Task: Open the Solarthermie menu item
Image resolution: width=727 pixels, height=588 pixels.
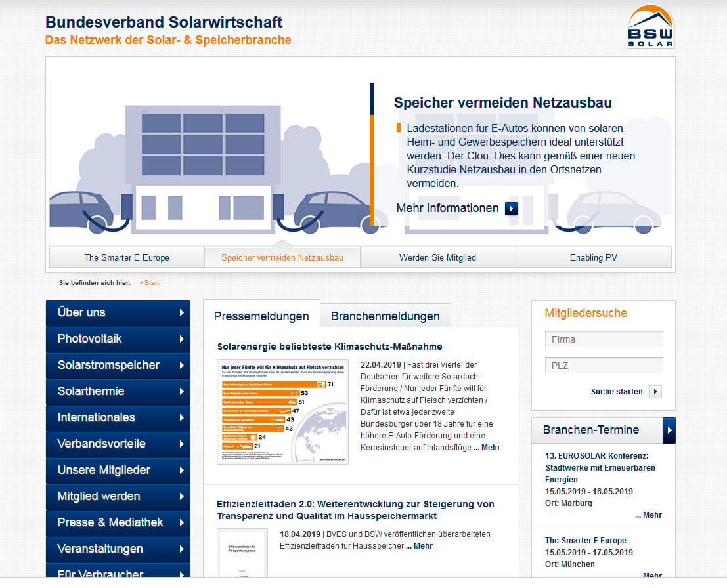Action: 118,392
